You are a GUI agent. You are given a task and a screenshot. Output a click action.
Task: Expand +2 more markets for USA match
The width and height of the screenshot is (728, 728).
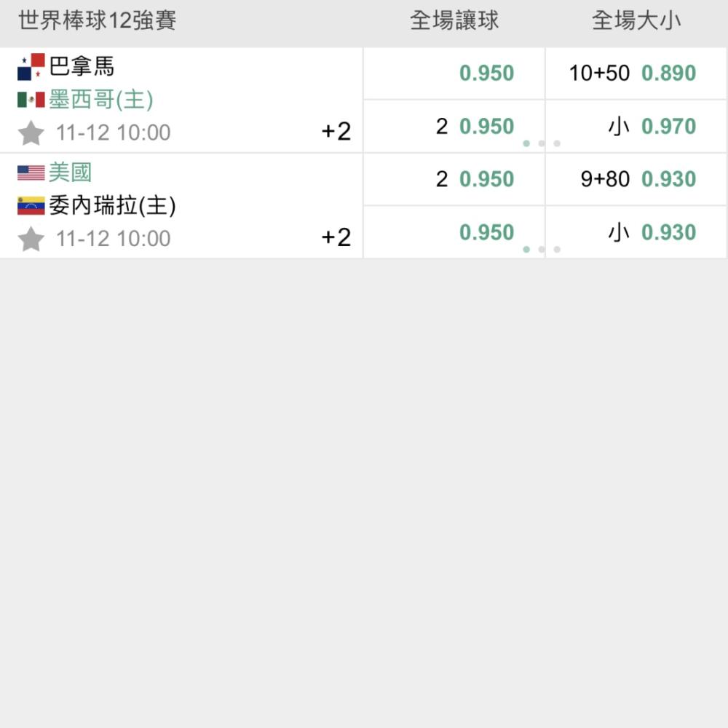(336, 237)
